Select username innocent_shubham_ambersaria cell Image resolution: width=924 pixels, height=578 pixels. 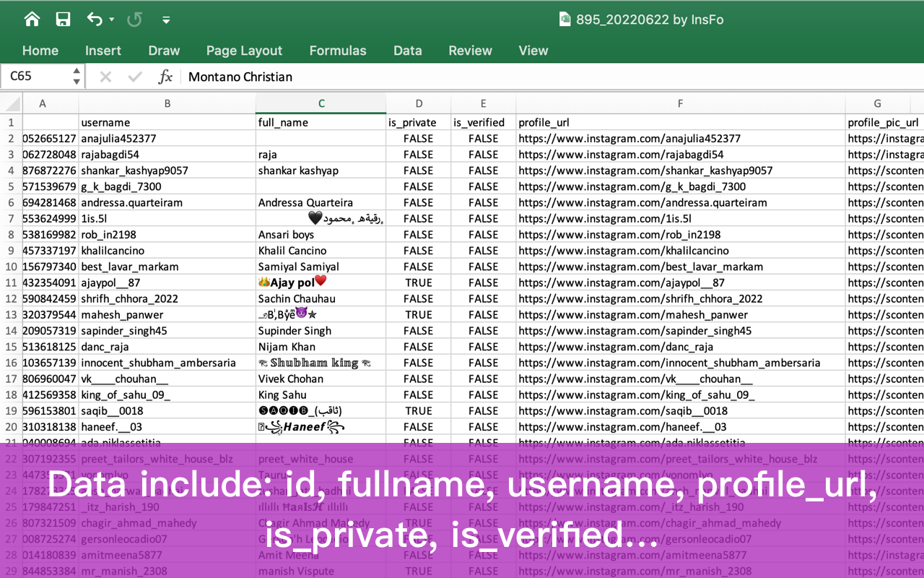click(167, 363)
